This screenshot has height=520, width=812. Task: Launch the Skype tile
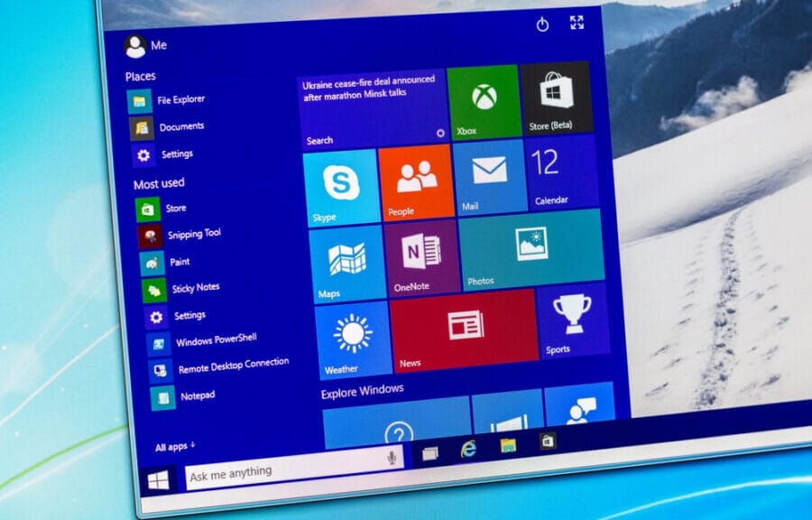click(341, 188)
